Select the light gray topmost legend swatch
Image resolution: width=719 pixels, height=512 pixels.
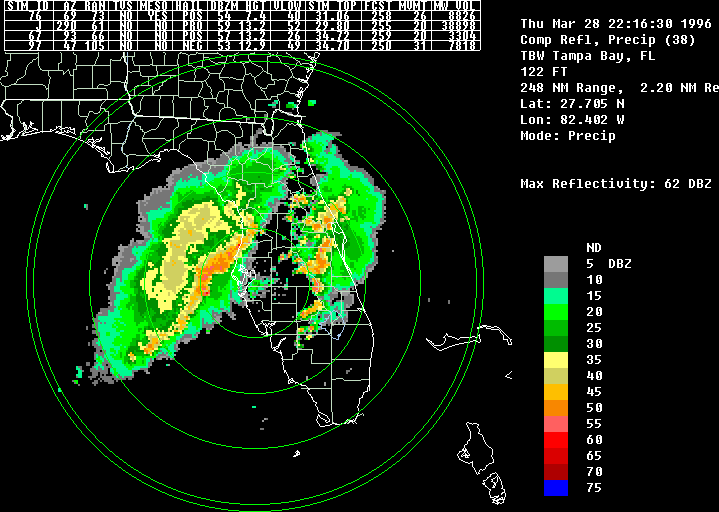556,263
